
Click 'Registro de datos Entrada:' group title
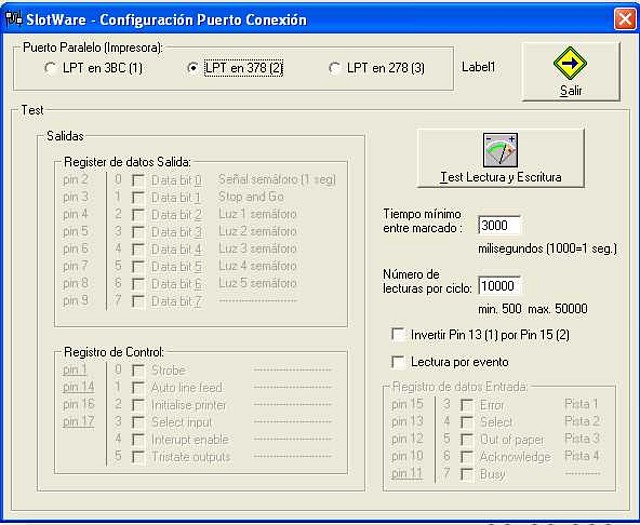point(459,386)
